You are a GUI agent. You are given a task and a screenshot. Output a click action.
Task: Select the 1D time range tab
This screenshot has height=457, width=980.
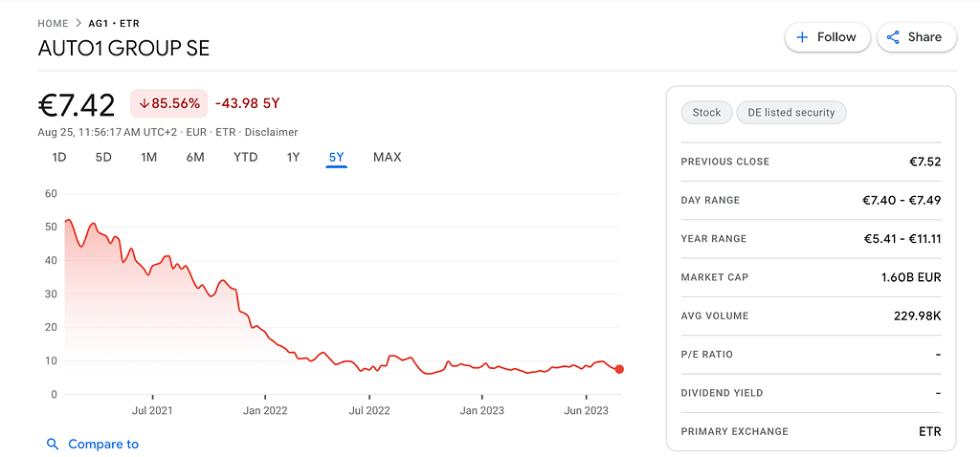[59, 158]
